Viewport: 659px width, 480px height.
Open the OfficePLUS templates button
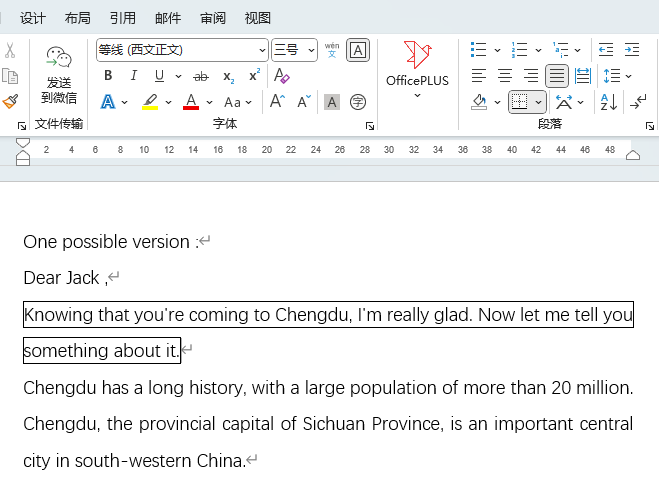(417, 69)
